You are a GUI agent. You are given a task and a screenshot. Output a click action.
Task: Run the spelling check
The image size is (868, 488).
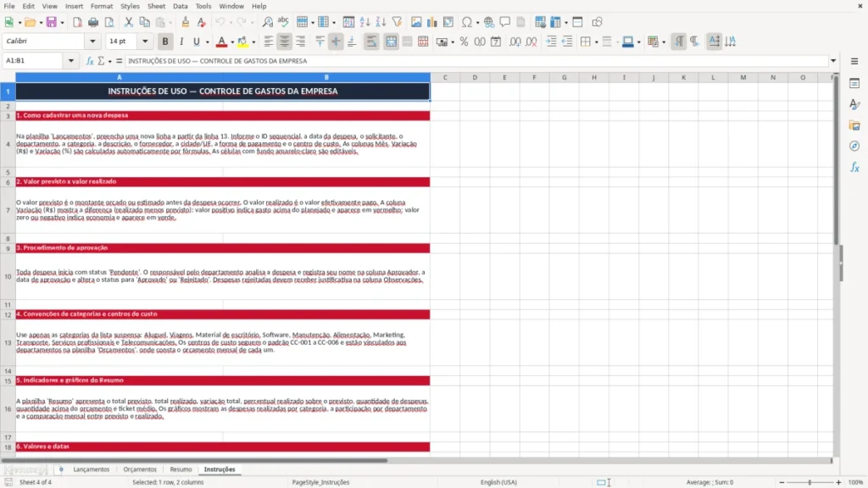coord(283,22)
